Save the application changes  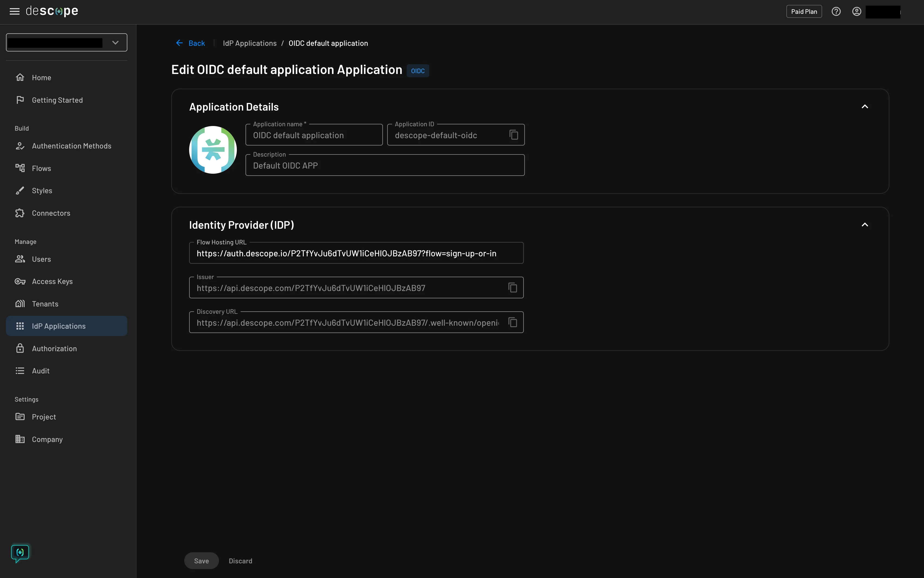[x=201, y=561]
